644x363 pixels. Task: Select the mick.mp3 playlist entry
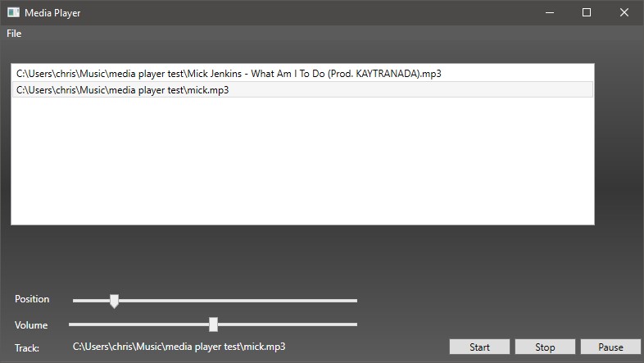click(x=302, y=90)
